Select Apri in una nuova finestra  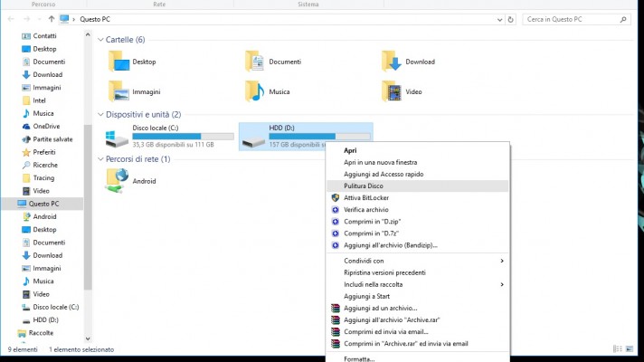(x=380, y=162)
